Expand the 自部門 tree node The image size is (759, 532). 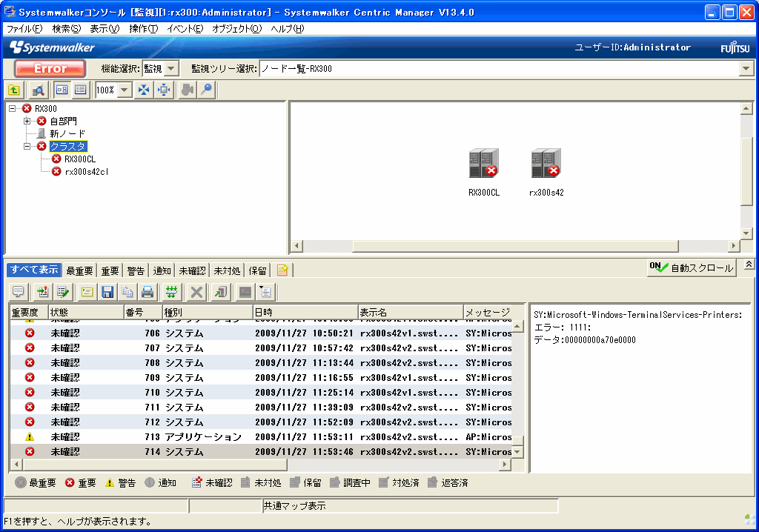point(27,121)
